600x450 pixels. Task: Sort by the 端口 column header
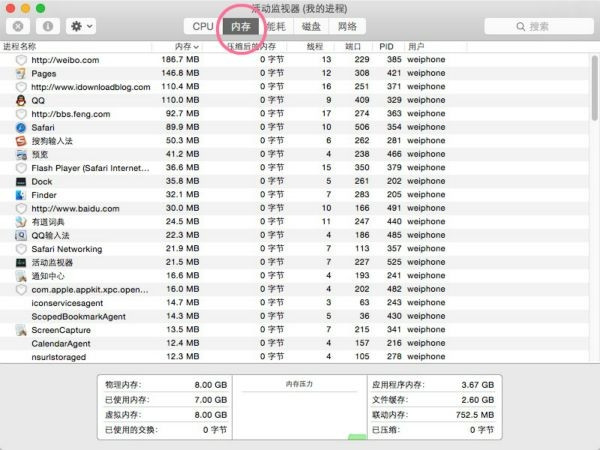[x=353, y=47]
